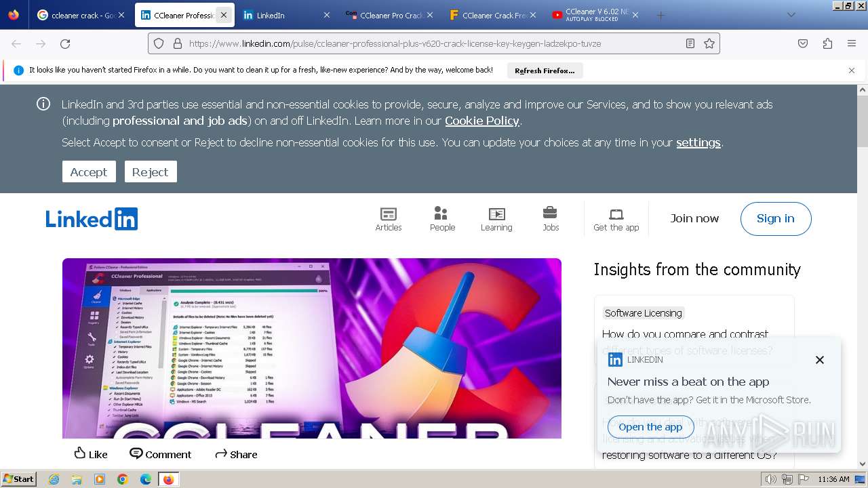Viewport: 868px width, 488px height.
Task: Reload the current page
Action: 65,43
